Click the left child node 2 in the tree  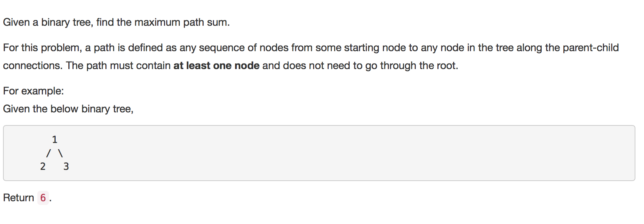[x=43, y=167]
